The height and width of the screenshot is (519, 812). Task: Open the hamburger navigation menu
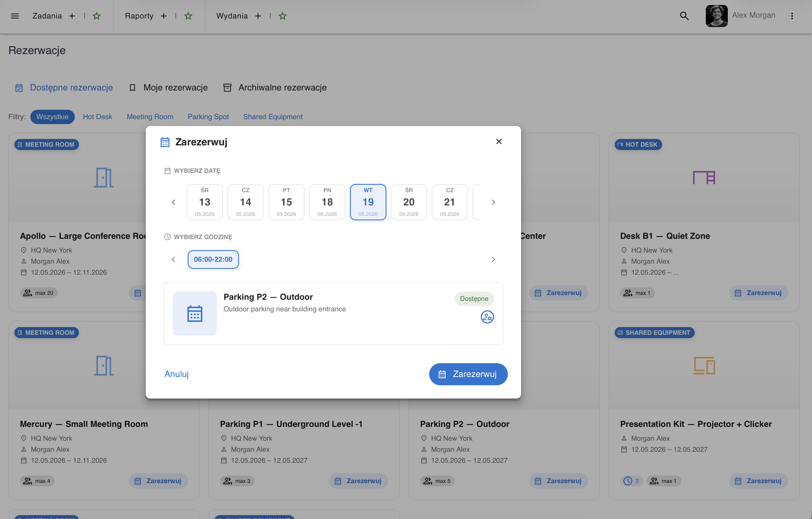coord(15,16)
